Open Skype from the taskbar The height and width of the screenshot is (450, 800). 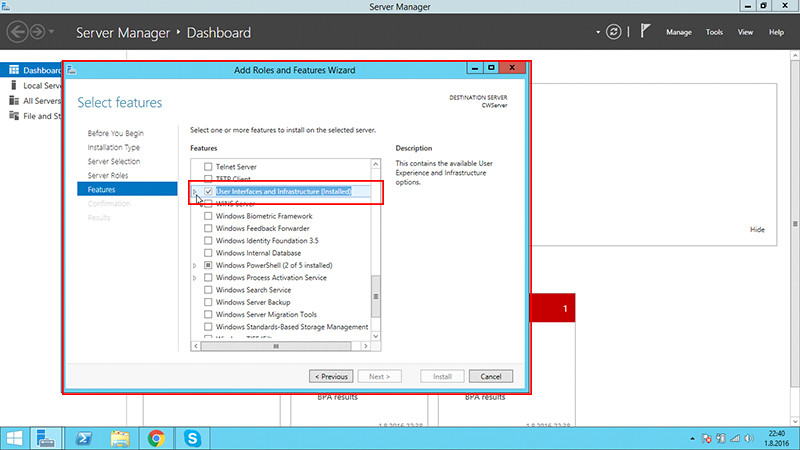coord(191,437)
